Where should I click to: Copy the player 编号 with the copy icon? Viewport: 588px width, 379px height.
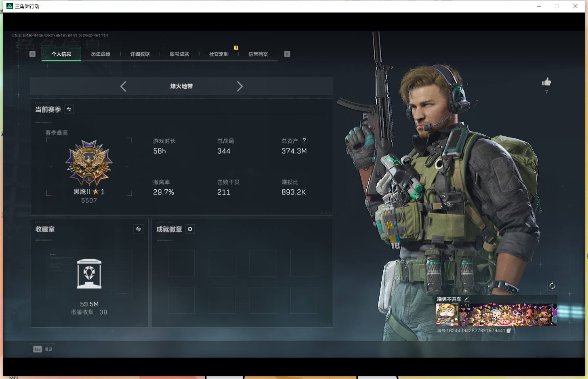[x=509, y=330]
